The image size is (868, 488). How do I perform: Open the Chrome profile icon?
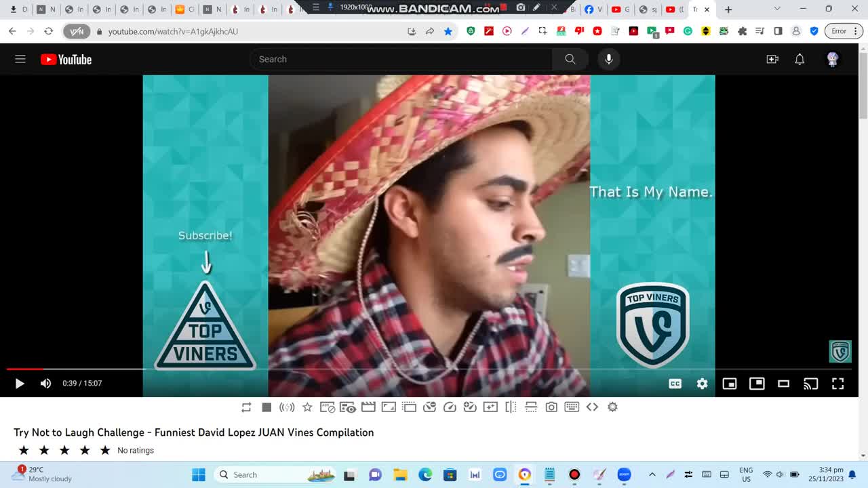pyautogui.click(x=797, y=31)
